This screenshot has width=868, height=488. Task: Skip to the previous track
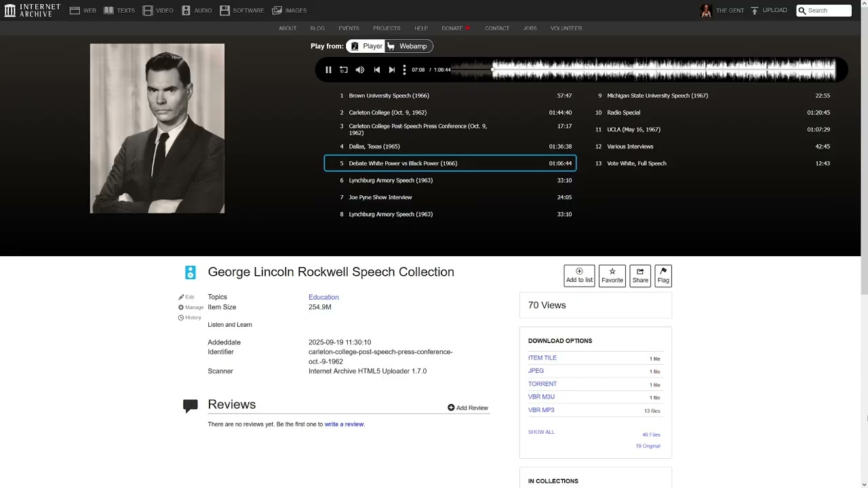coord(376,70)
